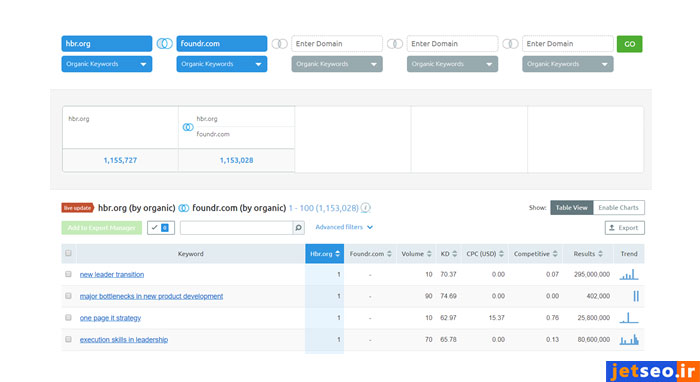Click the selected items checkmark counter button
The image size is (700, 382).
161,228
